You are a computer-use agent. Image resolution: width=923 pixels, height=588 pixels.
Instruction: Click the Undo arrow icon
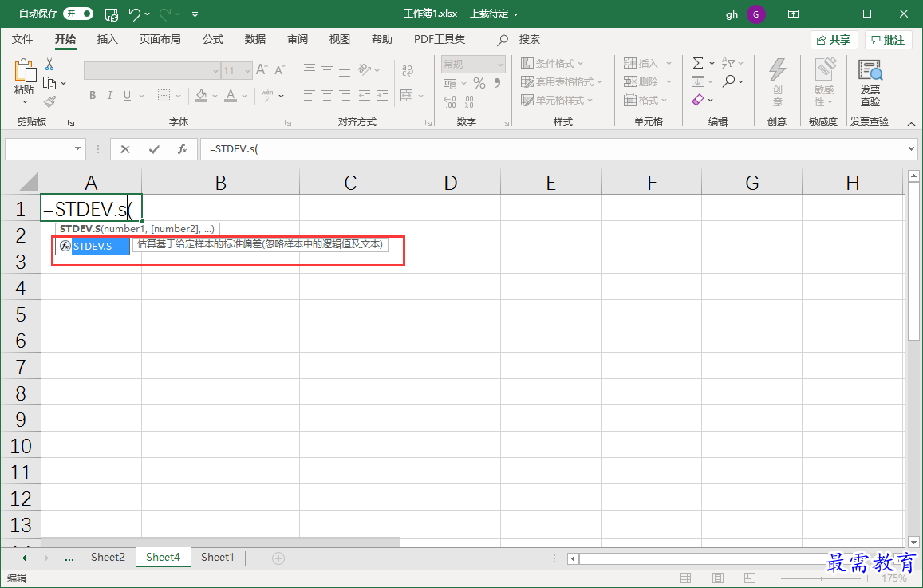[x=134, y=14]
